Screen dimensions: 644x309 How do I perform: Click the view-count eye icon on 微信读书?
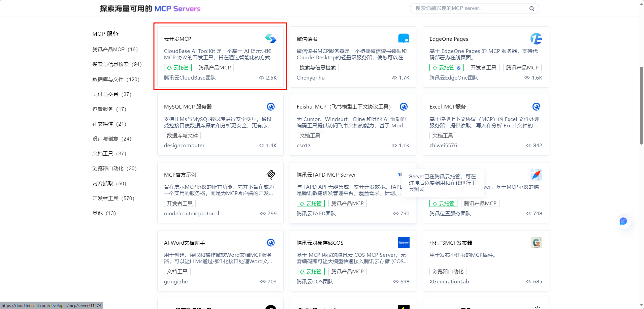pyautogui.click(x=394, y=78)
